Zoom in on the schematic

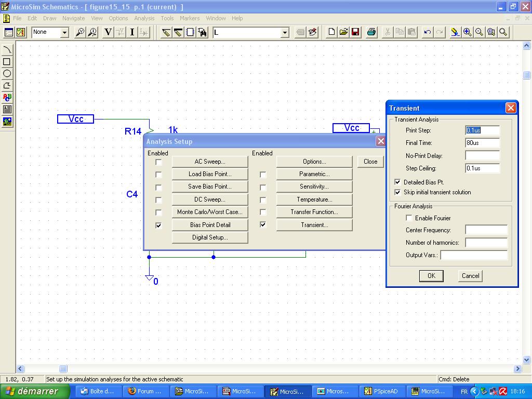pos(467,32)
